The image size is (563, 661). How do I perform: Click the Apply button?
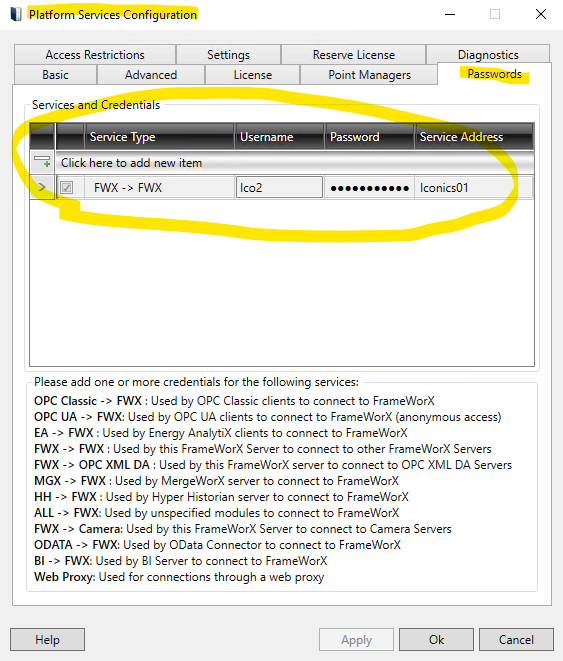356,640
